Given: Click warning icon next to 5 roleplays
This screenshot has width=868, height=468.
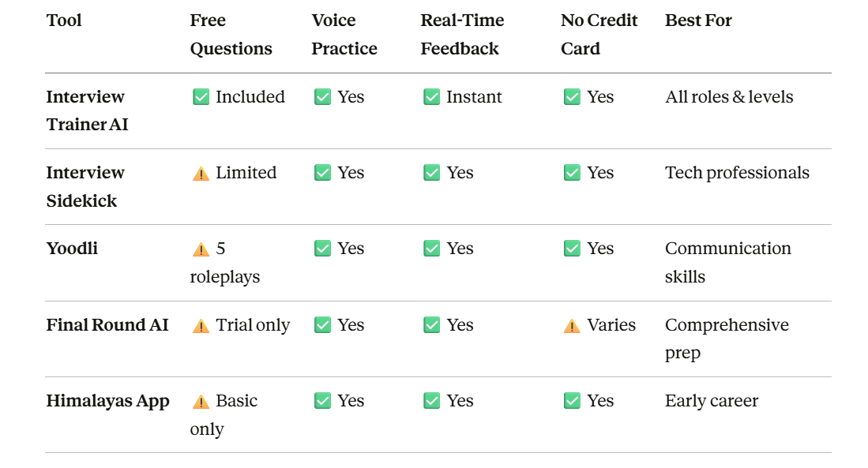Looking at the screenshot, I should click(x=201, y=249).
